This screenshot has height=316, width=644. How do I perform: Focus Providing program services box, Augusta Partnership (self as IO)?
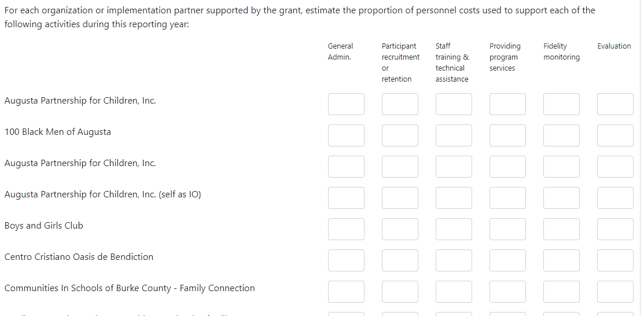click(x=507, y=198)
